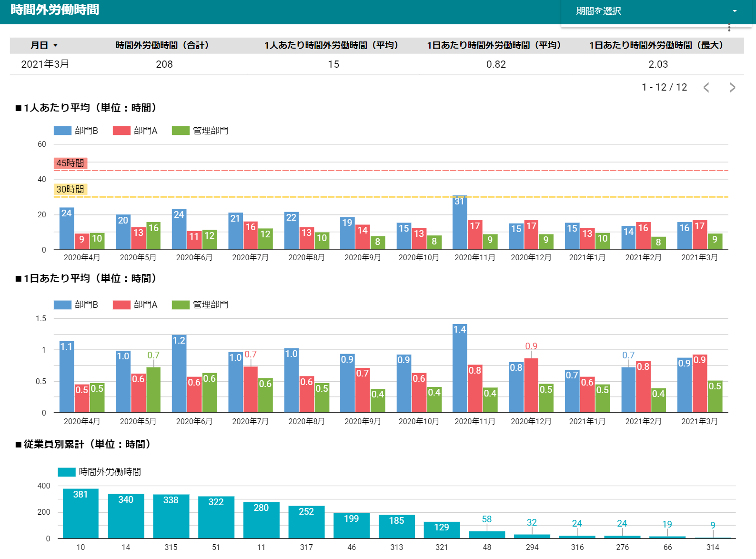Click the 時間外労働時間 teal legend swatch
The width and height of the screenshot is (756, 559).
coord(66,472)
